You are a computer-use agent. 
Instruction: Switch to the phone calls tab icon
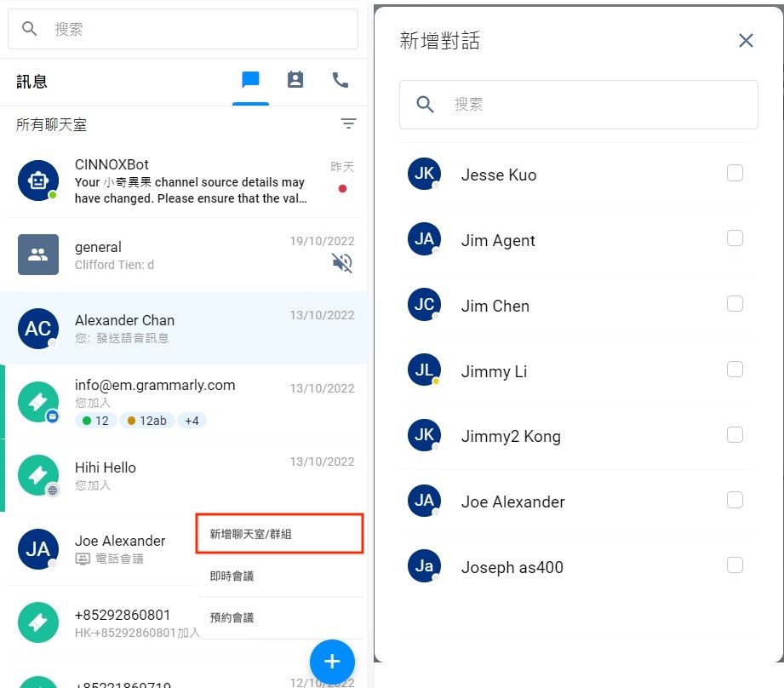coord(340,80)
